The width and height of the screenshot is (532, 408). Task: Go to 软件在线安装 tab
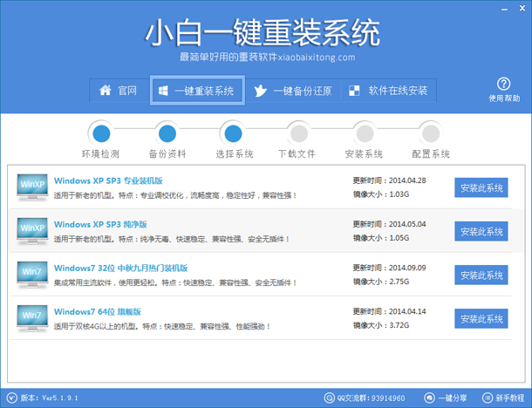387,91
